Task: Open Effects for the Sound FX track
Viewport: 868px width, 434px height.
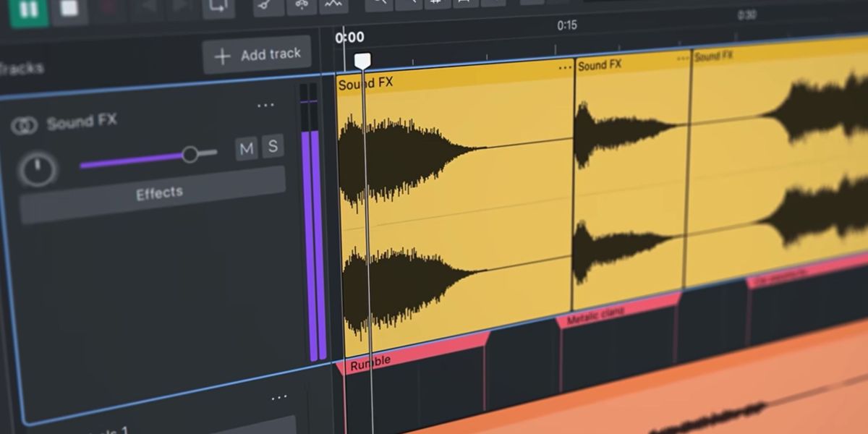Action: pyautogui.click(x=153, y=195)
